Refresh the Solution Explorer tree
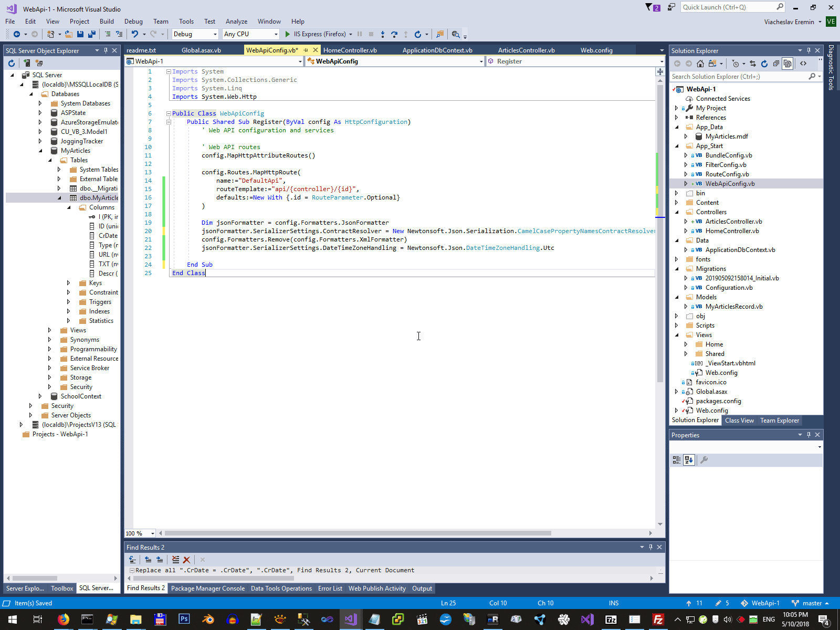The image size is (840, 630). tap(764, 64)
